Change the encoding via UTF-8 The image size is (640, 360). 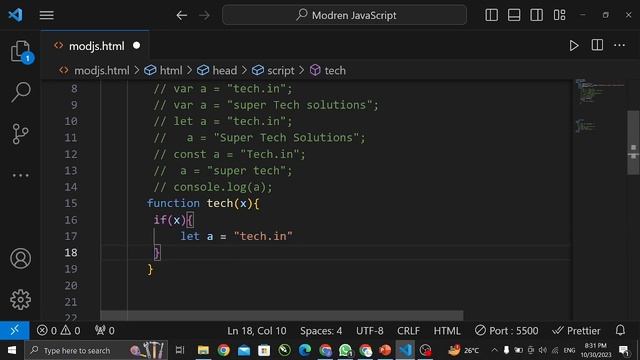(369, 331)
